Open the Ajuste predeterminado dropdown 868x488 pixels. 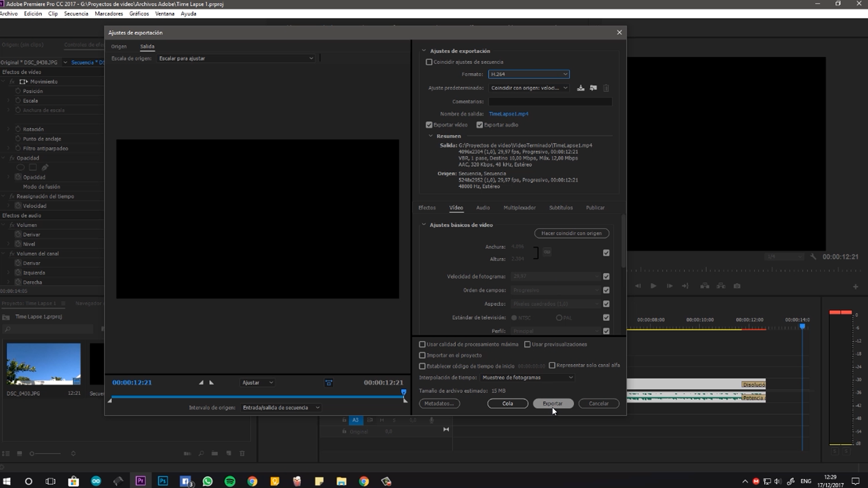(529, 88)
